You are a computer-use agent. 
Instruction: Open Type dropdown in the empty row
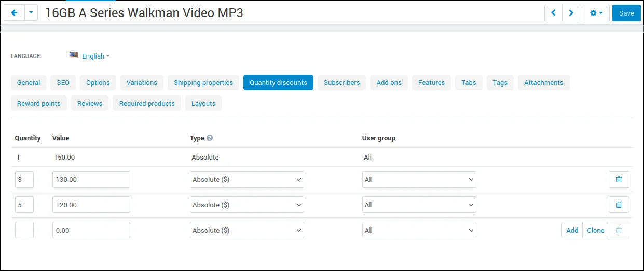coord(247,230)
